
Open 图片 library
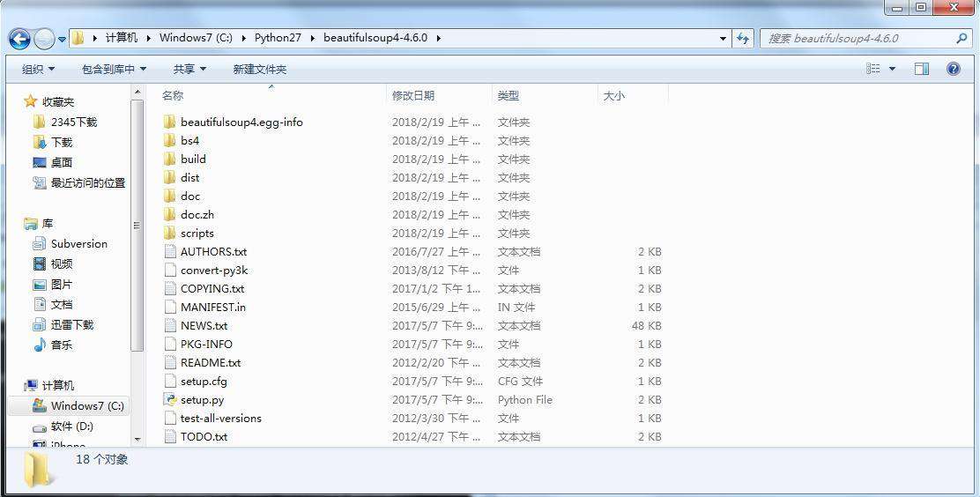[x=62, y=285]
